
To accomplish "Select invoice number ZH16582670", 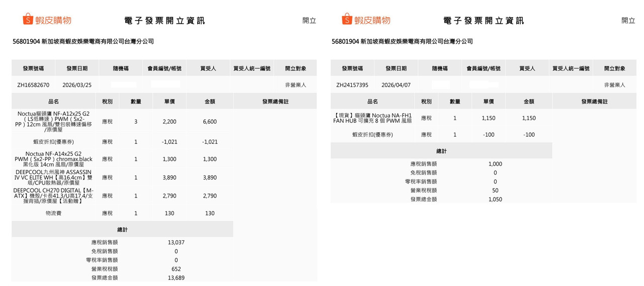I will point(33,85).
